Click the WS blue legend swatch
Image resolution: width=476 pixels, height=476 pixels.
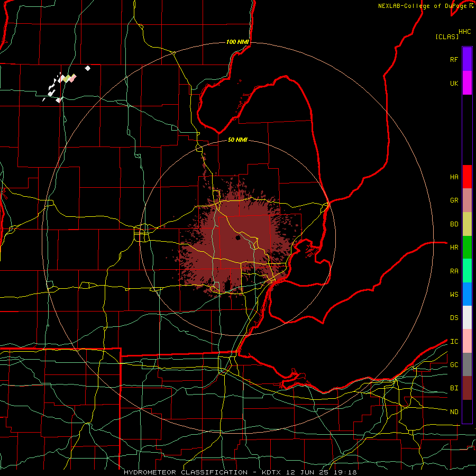pyautogui.click(x=467, y=294)
